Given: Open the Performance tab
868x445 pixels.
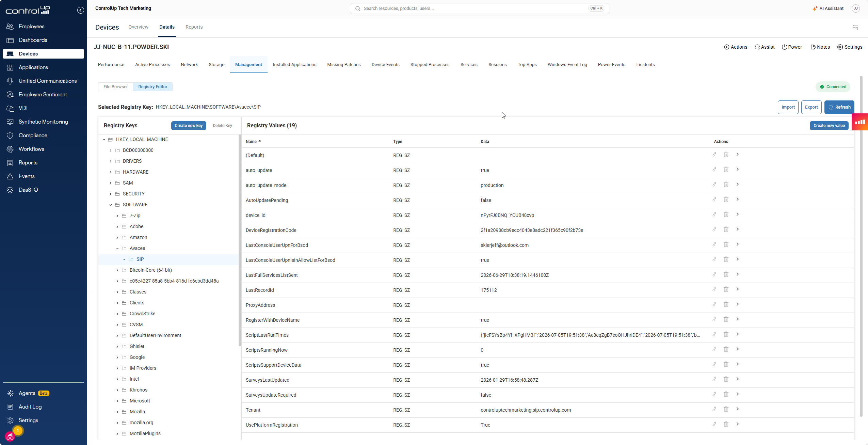Looking at the screenshot, I should (x=111, y=64).
